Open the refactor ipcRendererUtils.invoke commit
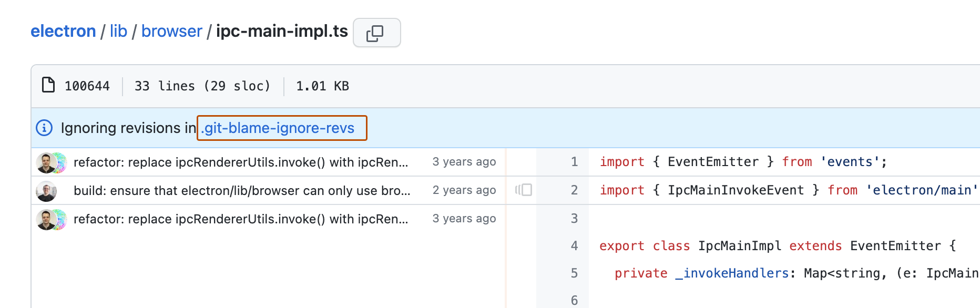 coord(242,162)
